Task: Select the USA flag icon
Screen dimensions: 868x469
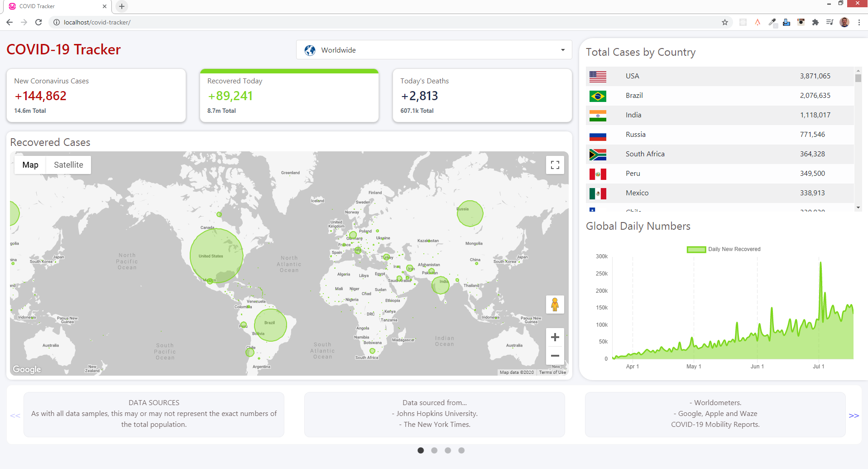Action: [598, 77]
